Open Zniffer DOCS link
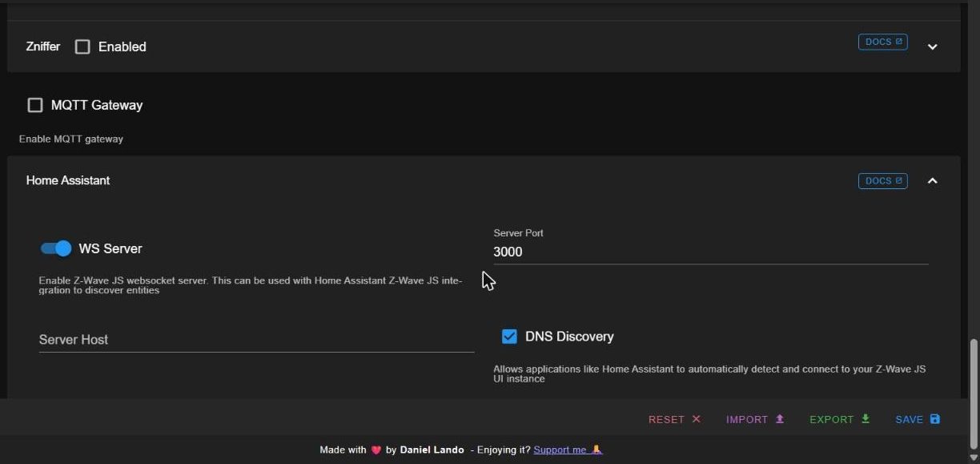 883,42
